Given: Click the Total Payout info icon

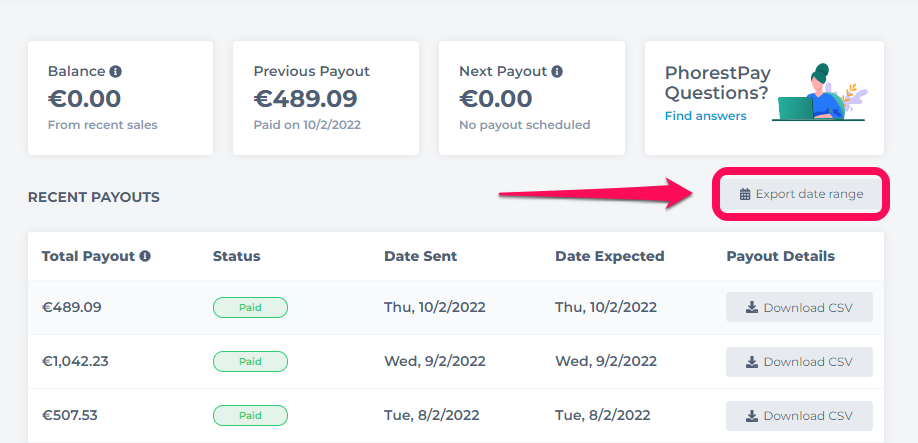Looking at the screenshot, I should pyautogui.click(x=145, y=256).
